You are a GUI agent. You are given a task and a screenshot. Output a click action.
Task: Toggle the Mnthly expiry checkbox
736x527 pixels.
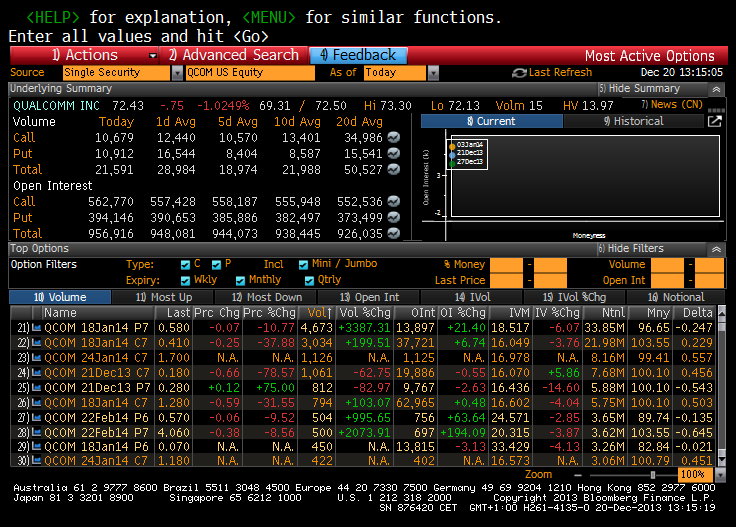pos(240,281)
